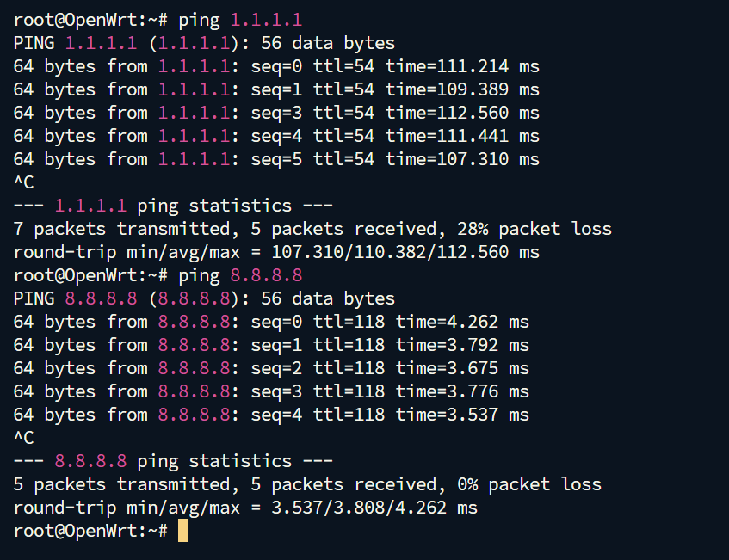Click the time=111.214 ms value
Screen dimensions: 729x560
(462, 66)
